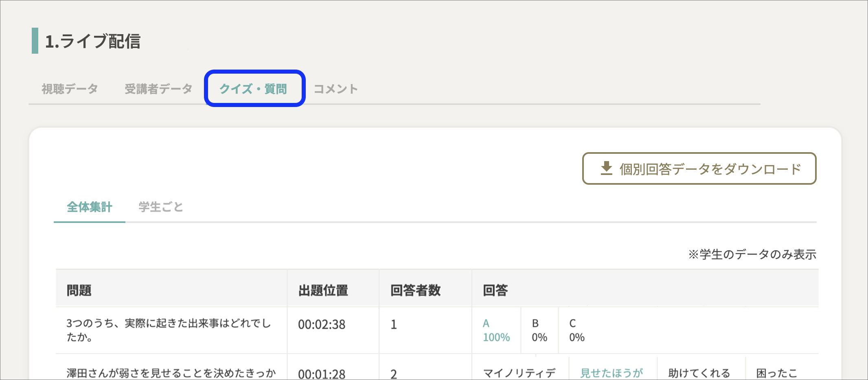
Task: Switch to the 受講者データ tab
Action: 158,89
